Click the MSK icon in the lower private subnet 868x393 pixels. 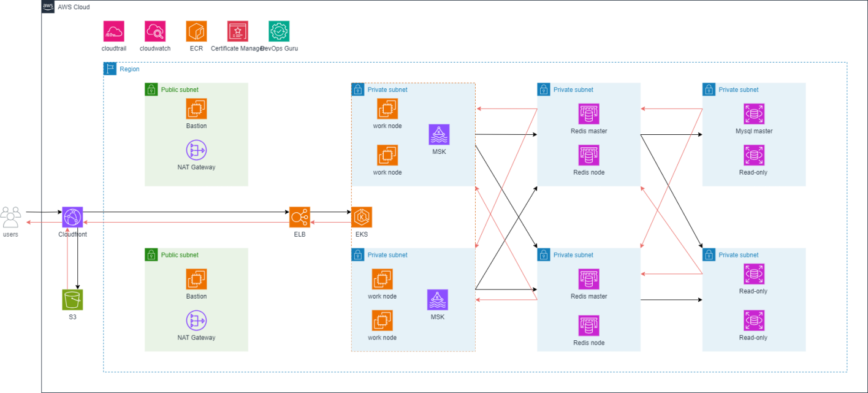click(438, 300)
